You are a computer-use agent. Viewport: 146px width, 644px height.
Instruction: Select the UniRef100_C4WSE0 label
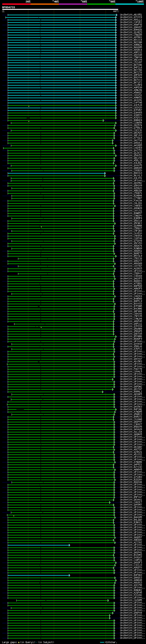(131, 206)
